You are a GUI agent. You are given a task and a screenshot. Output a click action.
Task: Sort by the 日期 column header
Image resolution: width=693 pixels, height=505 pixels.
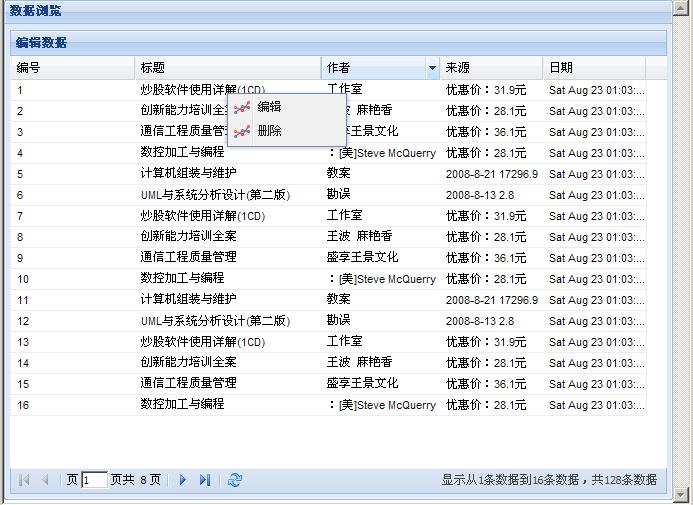[x=594, y=68]
